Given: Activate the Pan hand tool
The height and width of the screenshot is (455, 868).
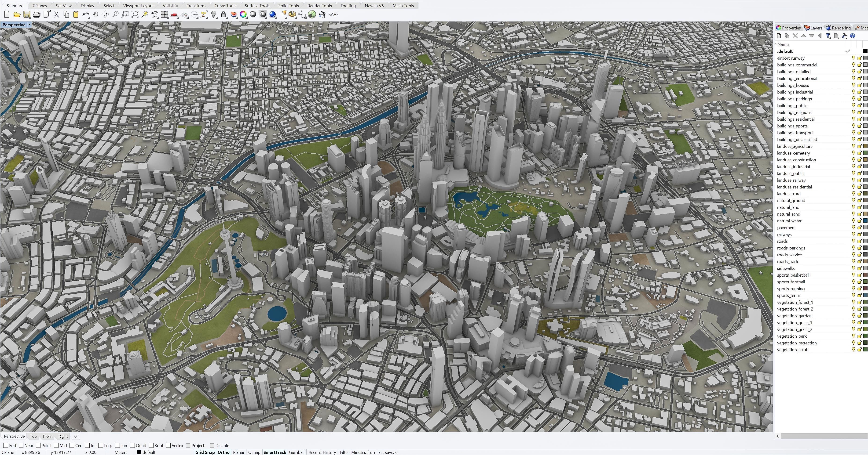Looking at the screenshot, I should (96, 14).
